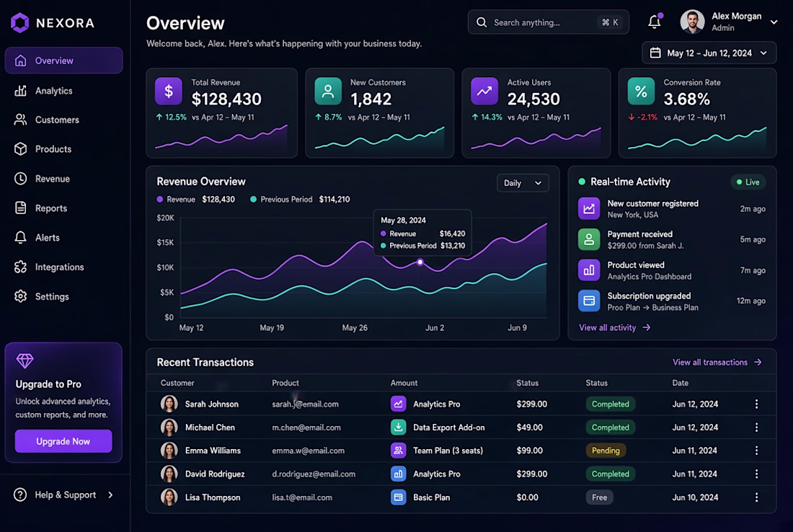Expand the Alex Morgan account menu chevron
Screen dimensions: 793x532
774,22
